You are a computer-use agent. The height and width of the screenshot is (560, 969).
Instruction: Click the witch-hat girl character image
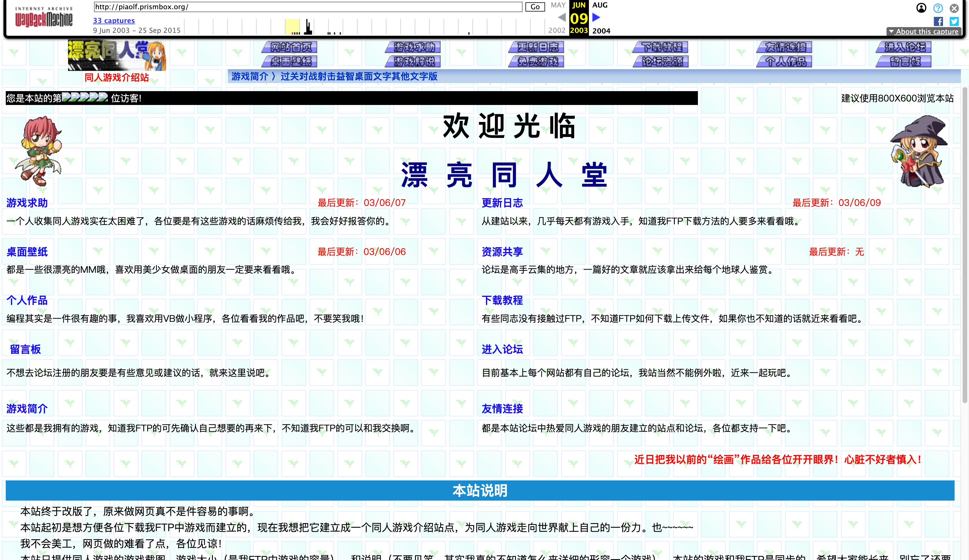click(x=919, y=152)
